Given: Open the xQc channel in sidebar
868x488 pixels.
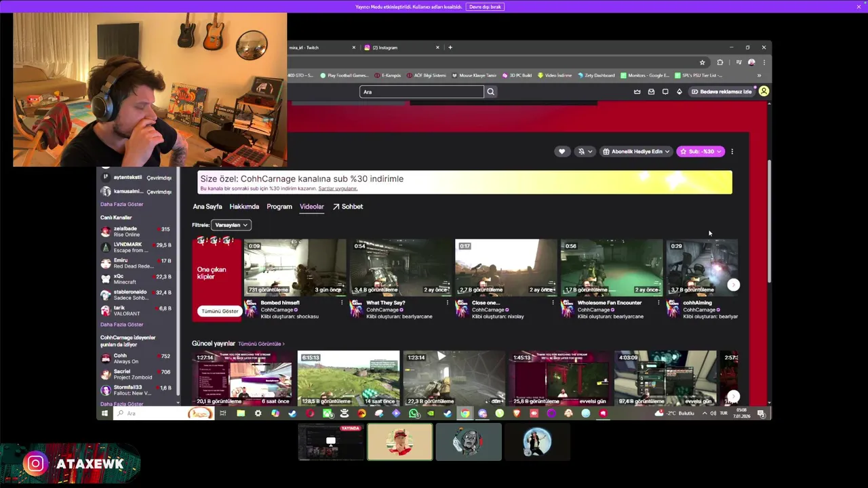Looking at the screenshot, I should pos(136,279).
